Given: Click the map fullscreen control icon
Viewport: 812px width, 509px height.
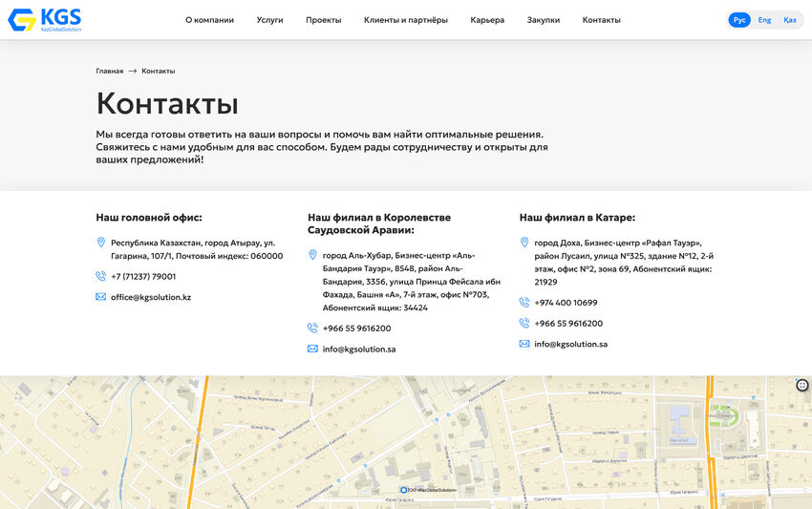Looking at the screenshot, I should click(x=802, y=385).
